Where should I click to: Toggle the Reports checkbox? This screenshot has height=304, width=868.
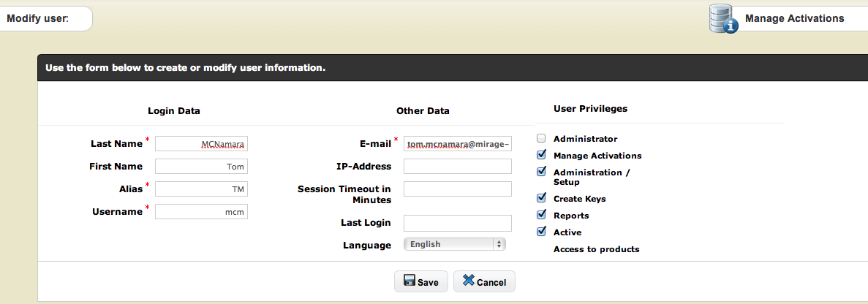tap(541, 215)
